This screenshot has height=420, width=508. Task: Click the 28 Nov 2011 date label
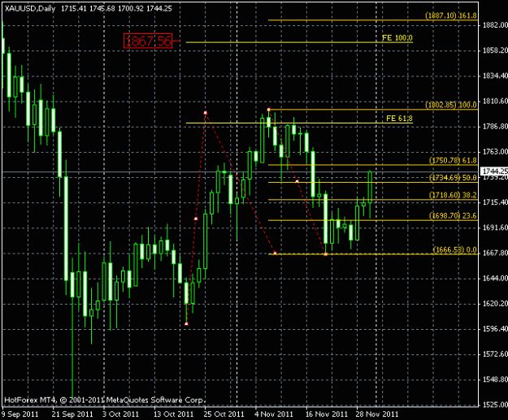(377, 414)
